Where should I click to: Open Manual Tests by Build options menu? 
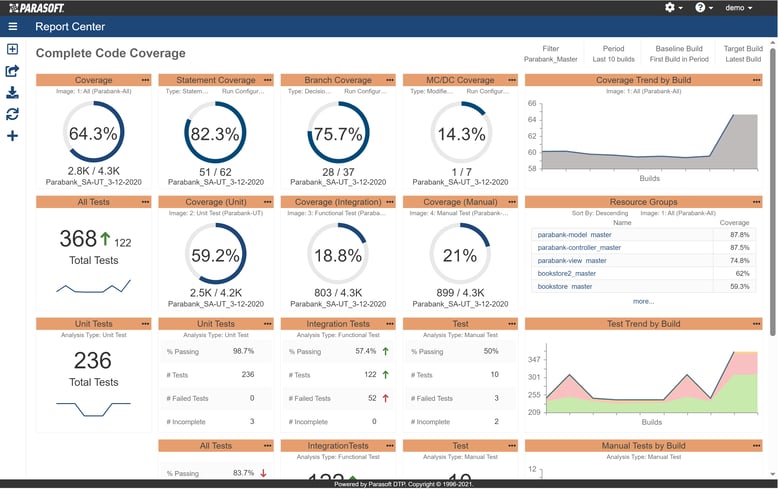point(756,446)
